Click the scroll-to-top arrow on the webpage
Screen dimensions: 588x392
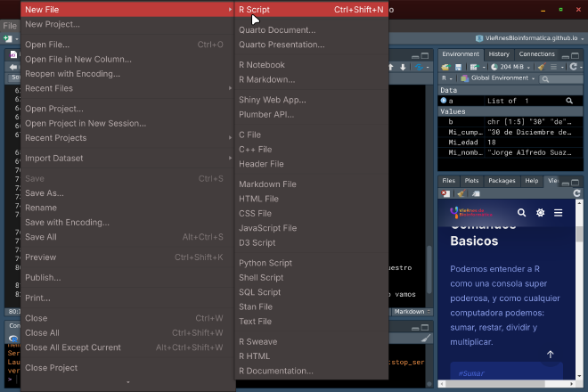550,355
